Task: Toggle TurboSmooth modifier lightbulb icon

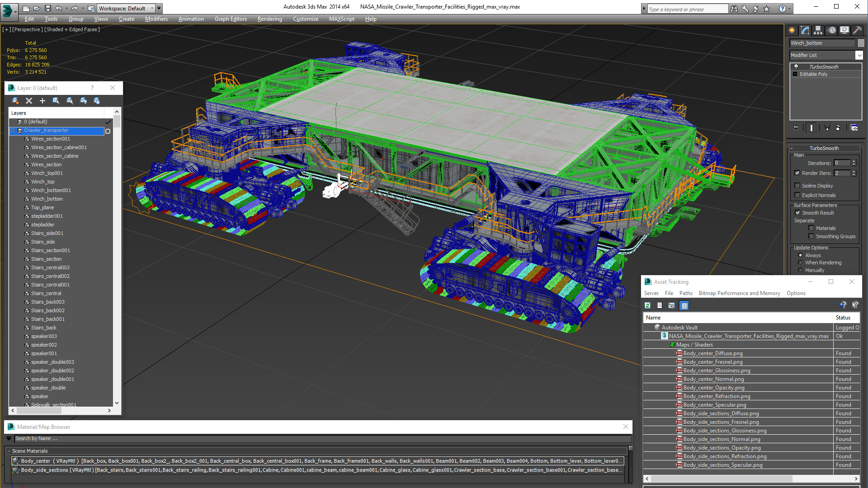Action: click(x=796, y=67)
